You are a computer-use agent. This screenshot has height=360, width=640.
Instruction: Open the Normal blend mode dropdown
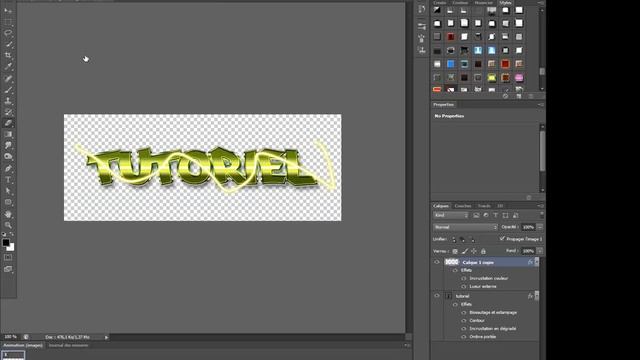coord(465,227)
